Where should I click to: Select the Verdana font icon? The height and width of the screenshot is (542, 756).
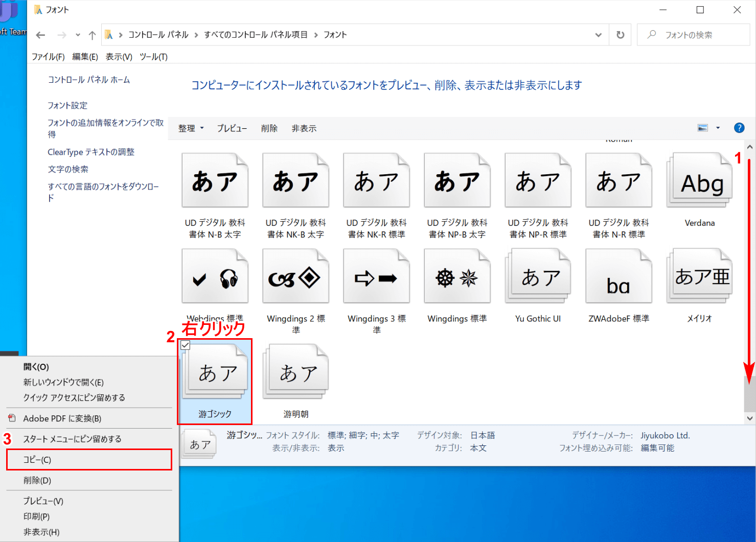click(700, 180)
